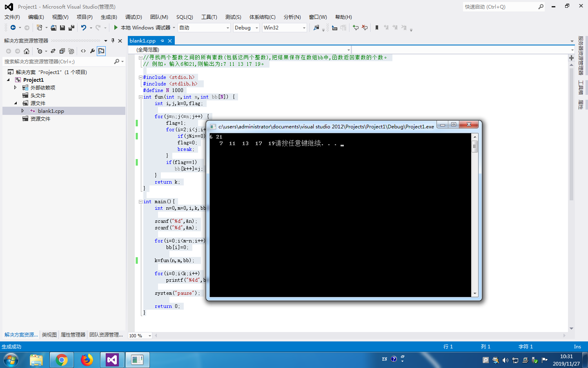Click the View Code icon in Solution Explorer
This screenshot has height=368, width=588.
point(83,51)
